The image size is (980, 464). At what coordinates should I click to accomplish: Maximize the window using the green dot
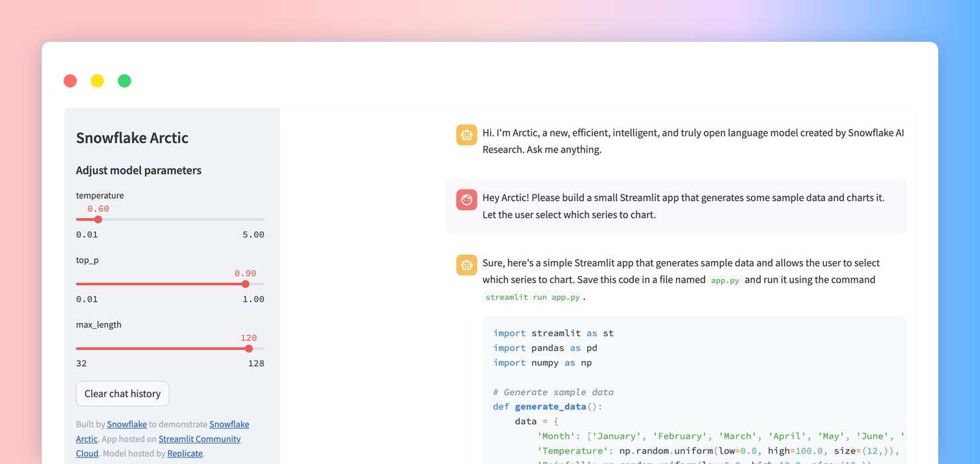pos(124,81)
